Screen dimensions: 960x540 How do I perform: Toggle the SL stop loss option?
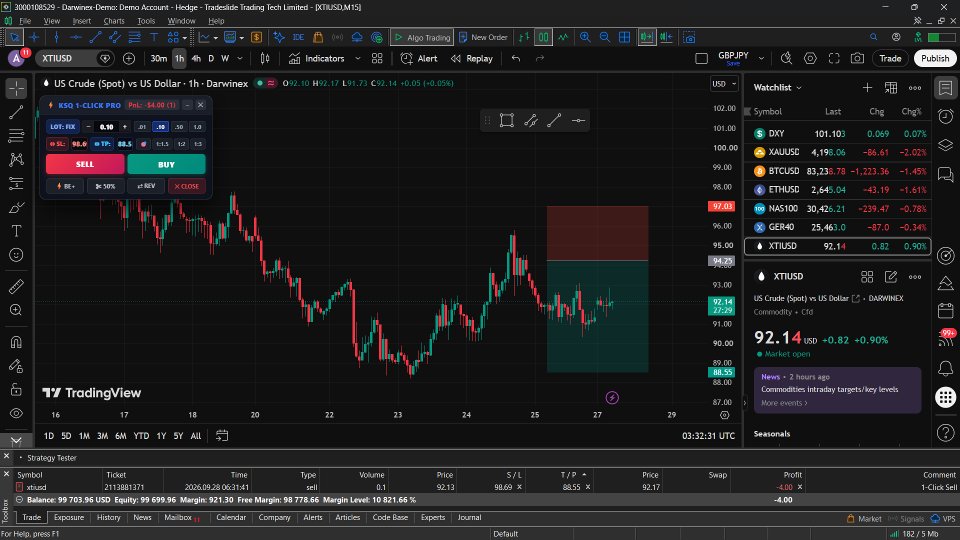(56, 144)
